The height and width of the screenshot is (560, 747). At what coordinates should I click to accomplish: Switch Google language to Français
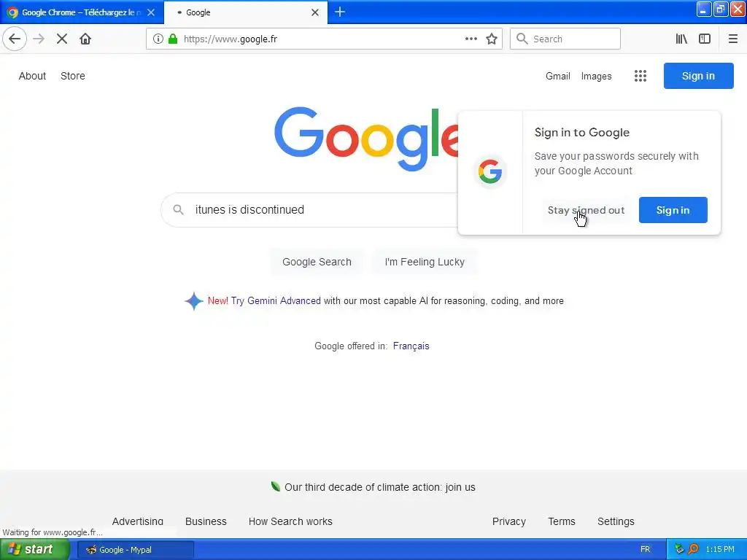tap(411, 346)
